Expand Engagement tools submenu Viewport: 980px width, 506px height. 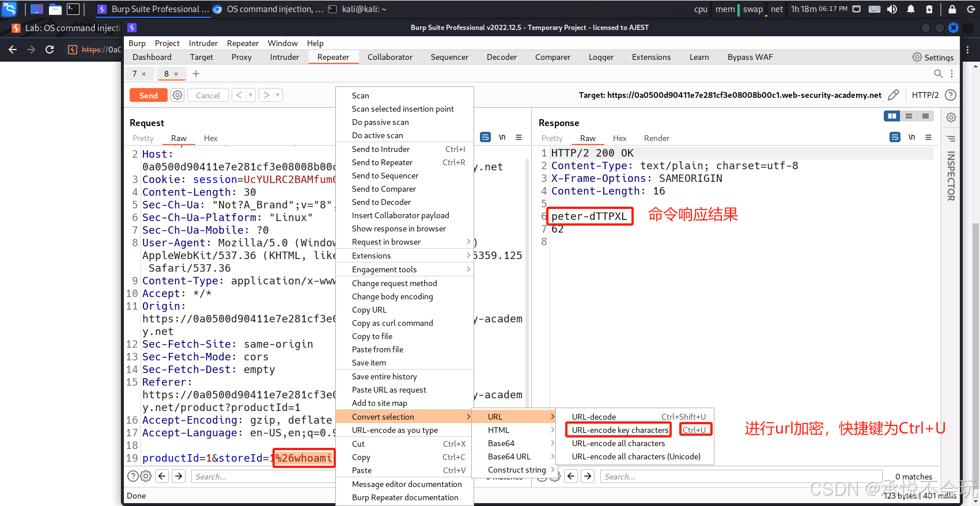[404, 269]
